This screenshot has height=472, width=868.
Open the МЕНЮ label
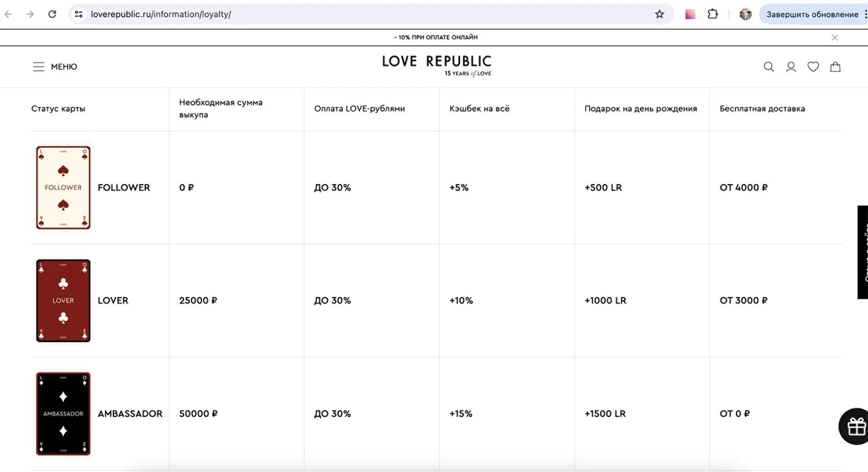64,67
